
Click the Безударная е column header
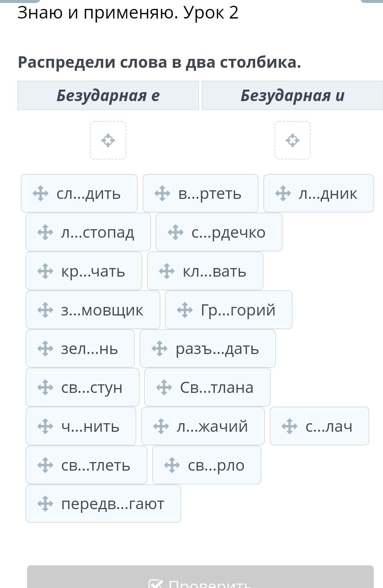108,96
